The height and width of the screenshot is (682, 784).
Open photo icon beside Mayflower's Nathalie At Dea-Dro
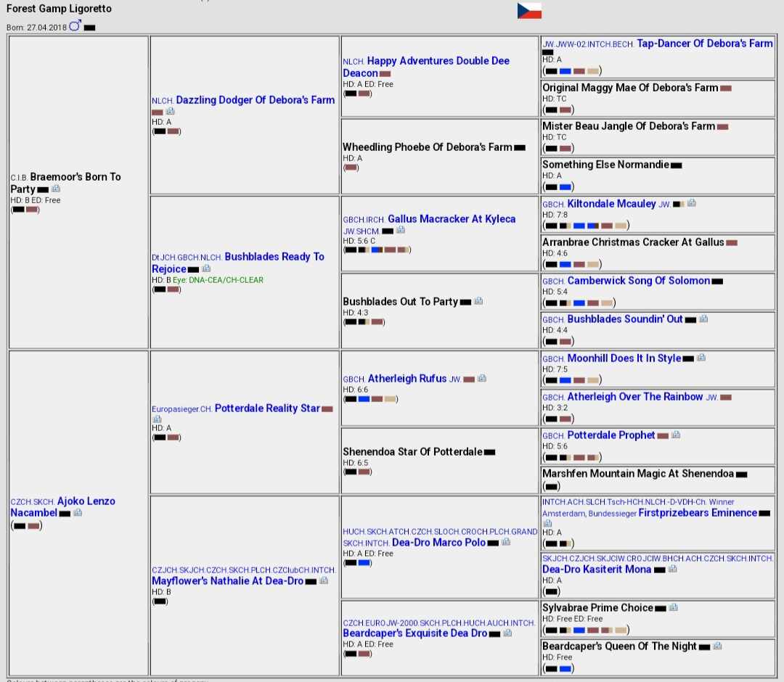(x=324, y=580)
